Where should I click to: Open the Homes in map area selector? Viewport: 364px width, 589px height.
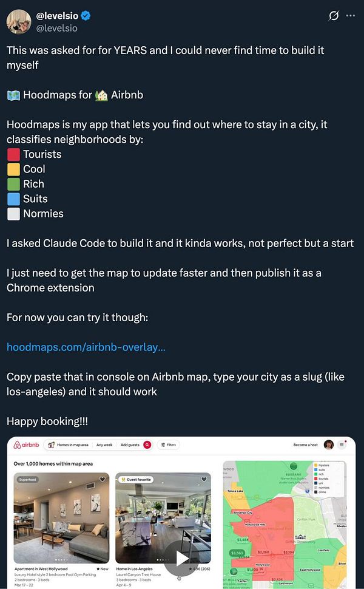pos(72,444)
